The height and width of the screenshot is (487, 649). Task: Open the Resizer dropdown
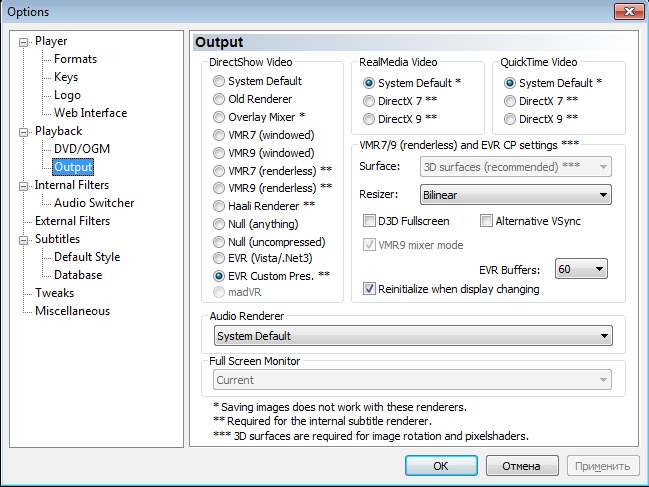point(514,194)
